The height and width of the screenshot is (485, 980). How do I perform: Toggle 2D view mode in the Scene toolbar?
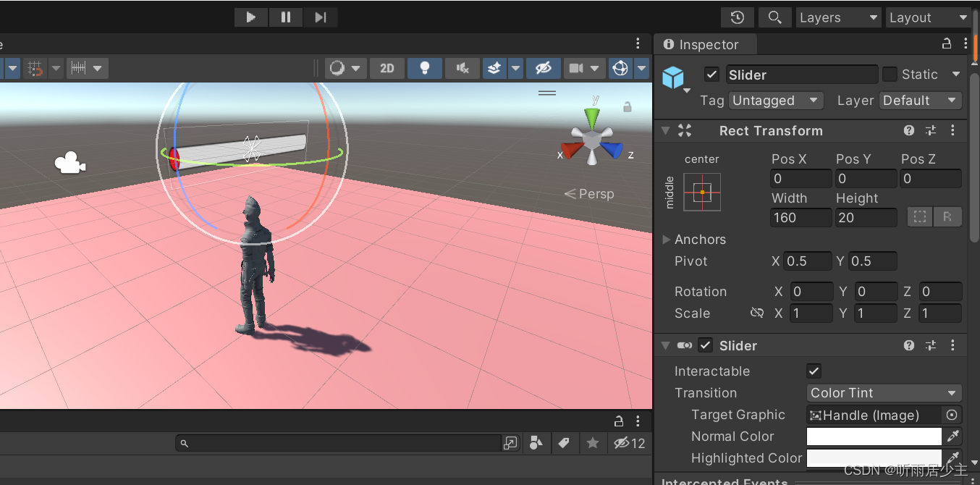coord(386,67)
